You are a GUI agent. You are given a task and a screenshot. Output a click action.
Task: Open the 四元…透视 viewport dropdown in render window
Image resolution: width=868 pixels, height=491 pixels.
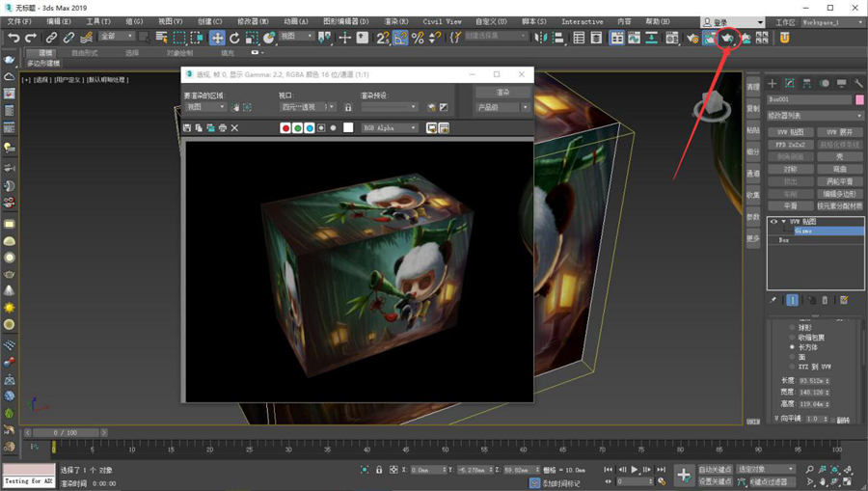point(308,107)
